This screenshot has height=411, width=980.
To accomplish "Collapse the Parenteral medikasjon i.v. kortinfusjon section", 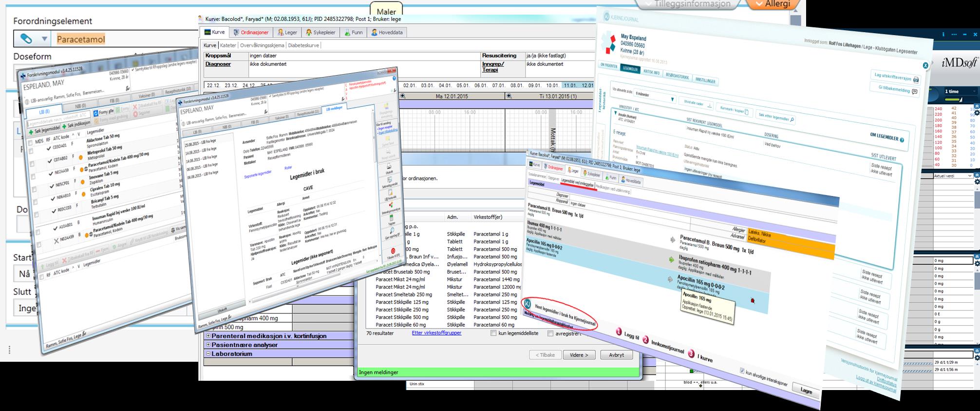I will pyautogui.click(x=208, y=336).
